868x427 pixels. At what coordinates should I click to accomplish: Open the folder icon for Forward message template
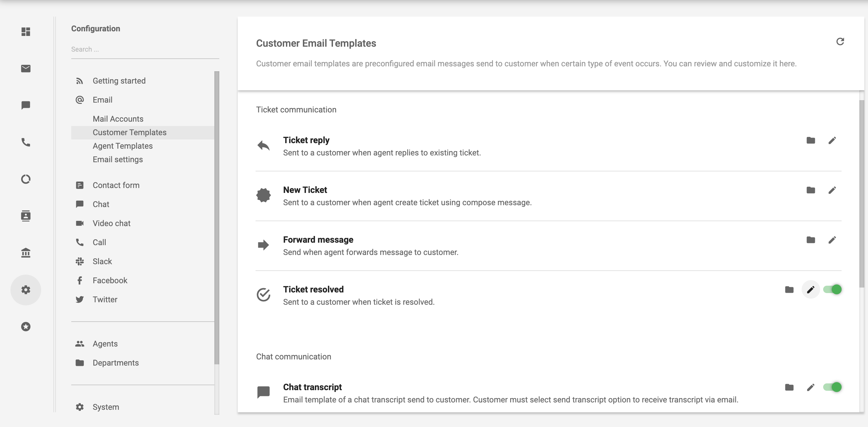tap(811, 240)
